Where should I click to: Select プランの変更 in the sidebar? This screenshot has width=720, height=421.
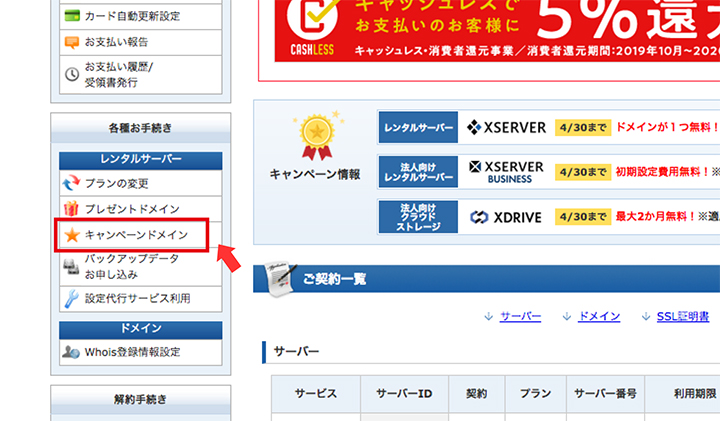(x=141, y=183)
